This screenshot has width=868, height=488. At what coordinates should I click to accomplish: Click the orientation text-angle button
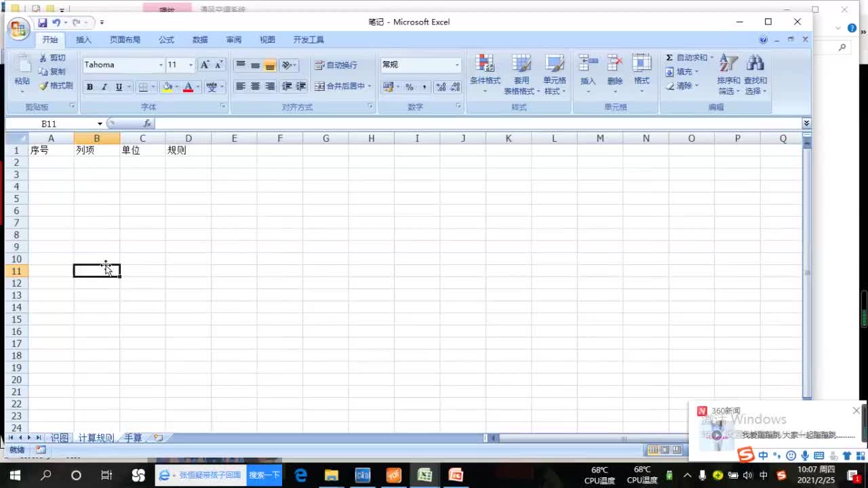pos(287,65)
